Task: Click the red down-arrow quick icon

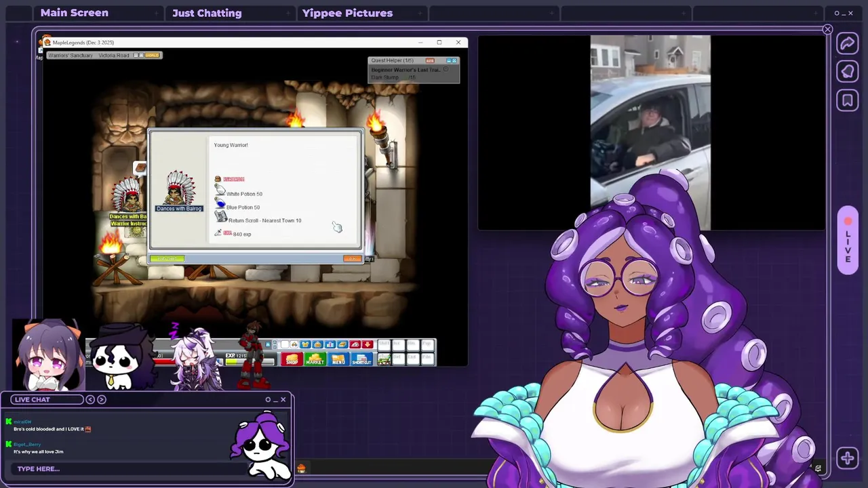Action: (x=368, y=344)
